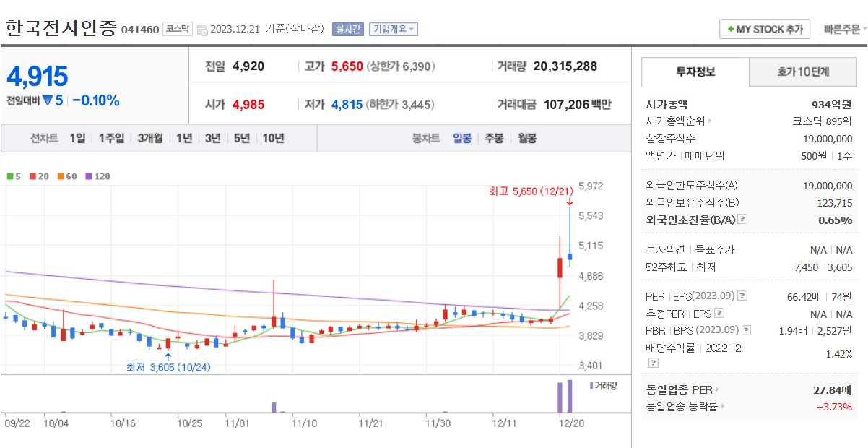Select the 3년 line chart period
This screenshot has width=868, height=448.
click(x=213, y=138)
